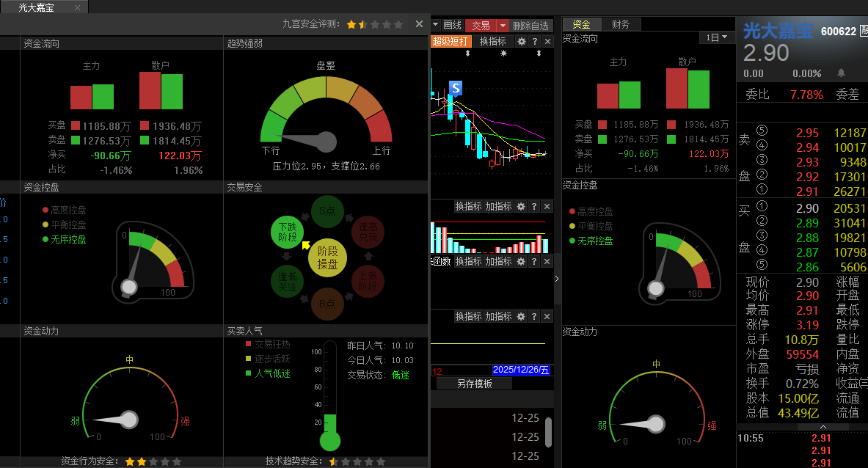
Task: Click the 删除自选 button
Action: coord(530,26)
